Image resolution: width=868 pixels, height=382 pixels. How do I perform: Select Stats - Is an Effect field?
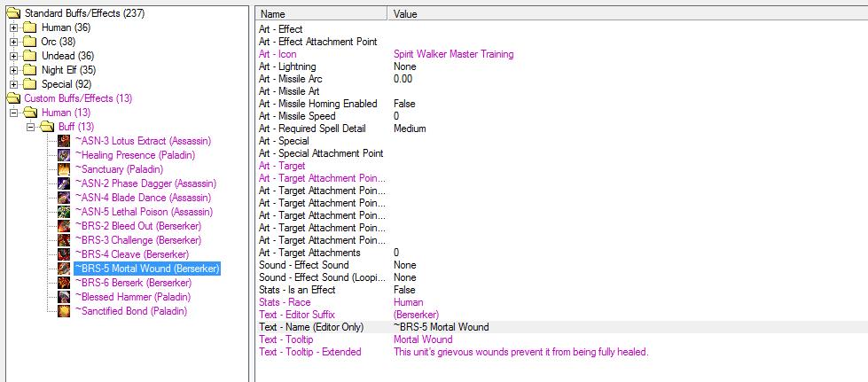click(561, 290)
